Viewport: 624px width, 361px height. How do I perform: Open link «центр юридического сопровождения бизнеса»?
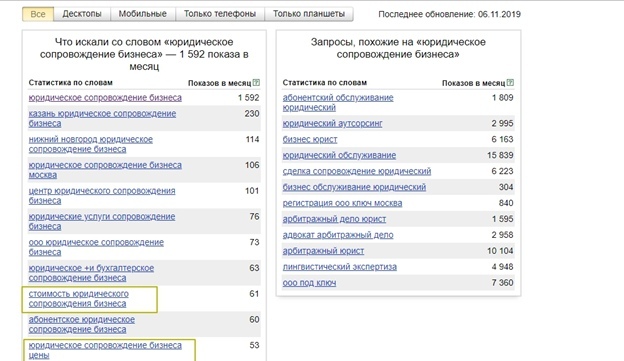pyautogui.click(x=102, y=195)
